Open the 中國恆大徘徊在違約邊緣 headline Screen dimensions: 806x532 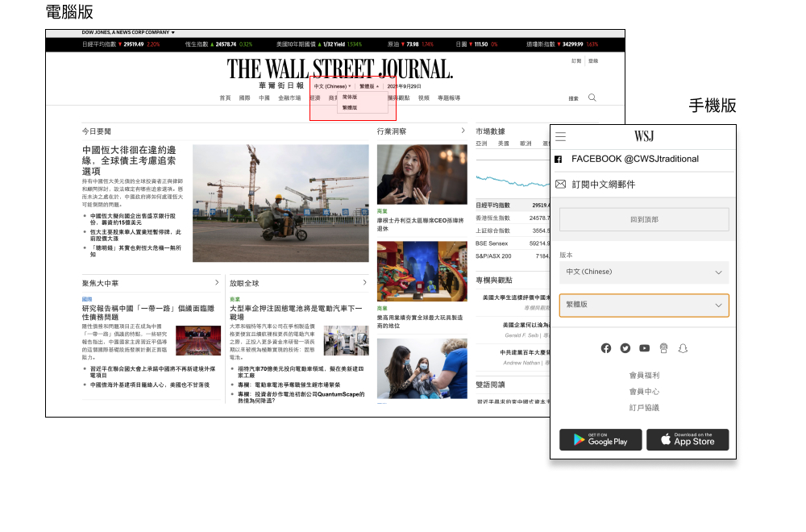[130, 160]
